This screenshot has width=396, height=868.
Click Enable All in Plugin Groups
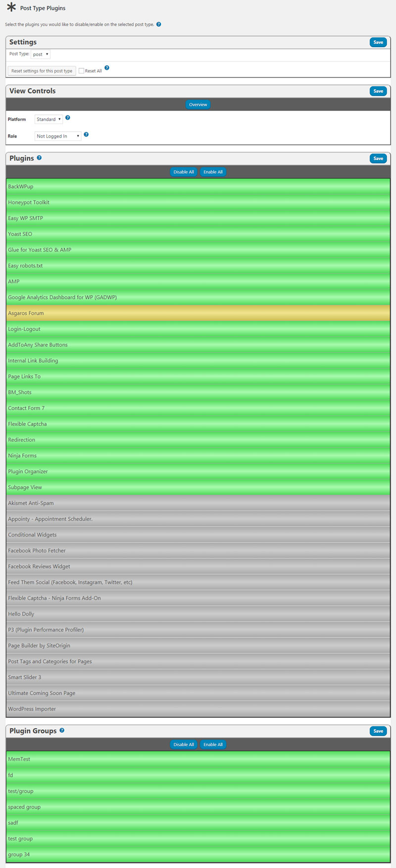pos(213,744)
